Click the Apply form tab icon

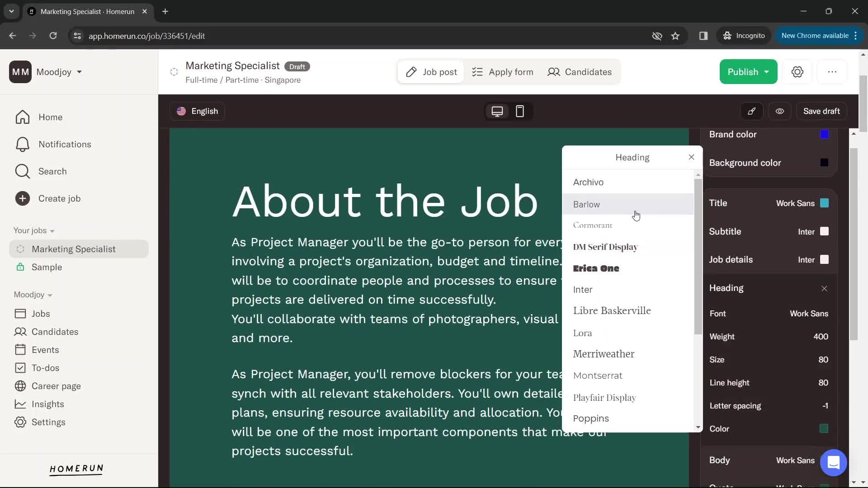[477, 71]
